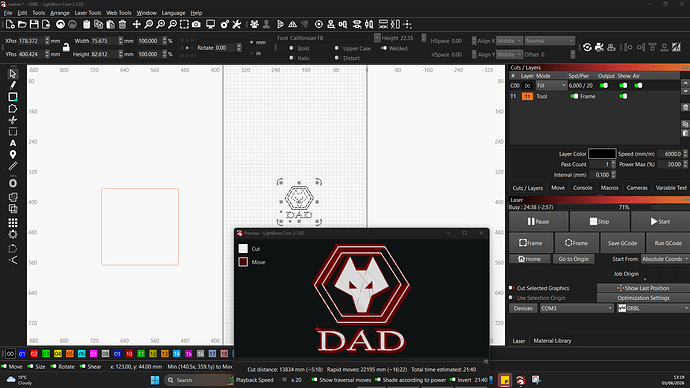Open Device Settings wrench-screwdriver icon
690x388 pixels.
pyautogui.click(x=237, y=25)
